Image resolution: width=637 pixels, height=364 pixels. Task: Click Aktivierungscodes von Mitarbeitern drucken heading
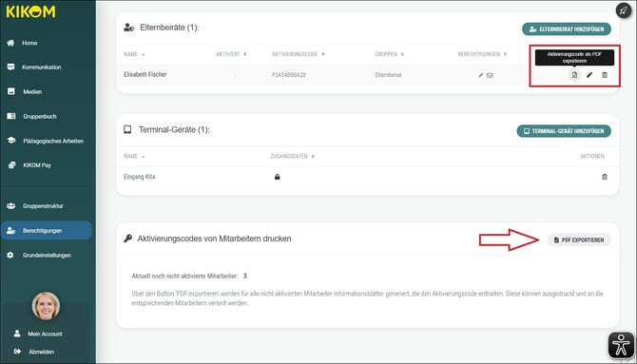(214, 239)
